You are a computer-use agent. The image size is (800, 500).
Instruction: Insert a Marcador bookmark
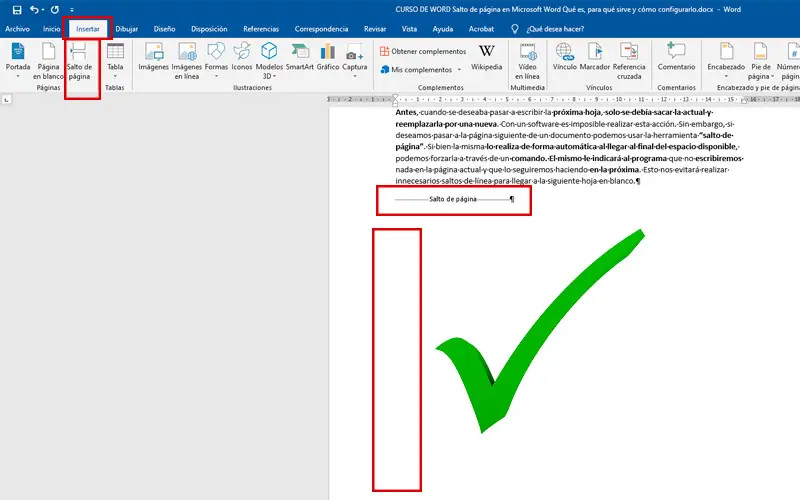[x=595, y=57]
